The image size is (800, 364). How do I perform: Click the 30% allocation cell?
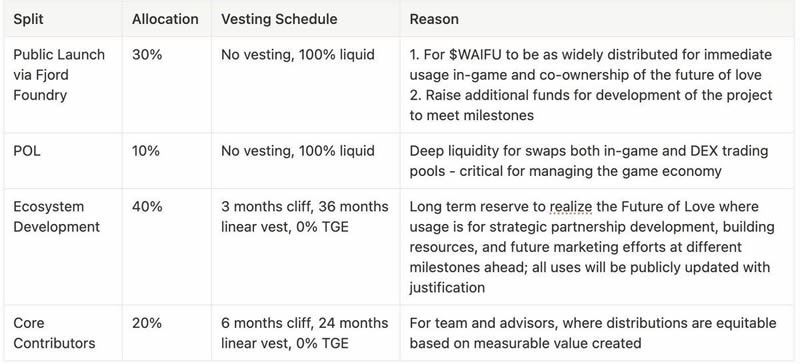[x=166, y=85]
